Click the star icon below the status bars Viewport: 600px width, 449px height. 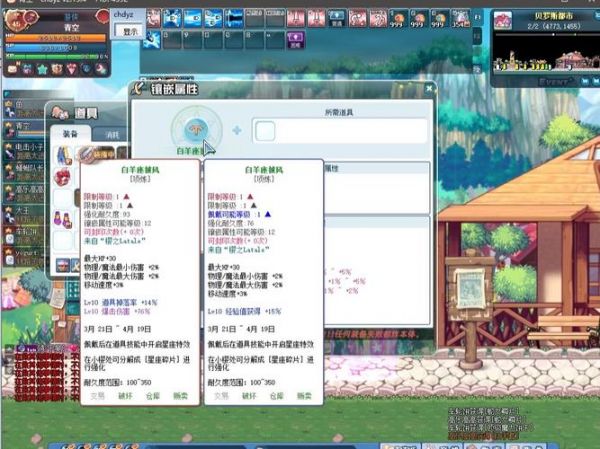(x=42, y=69)
